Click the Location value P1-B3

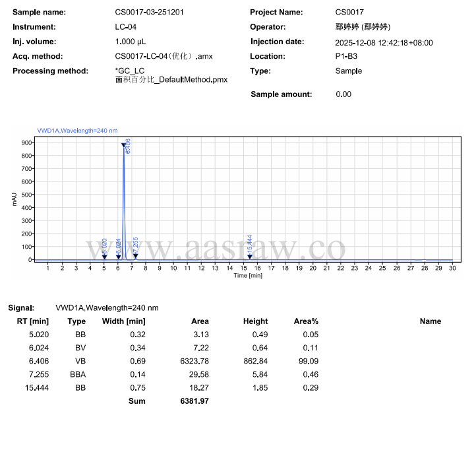(x=346, y=56)
